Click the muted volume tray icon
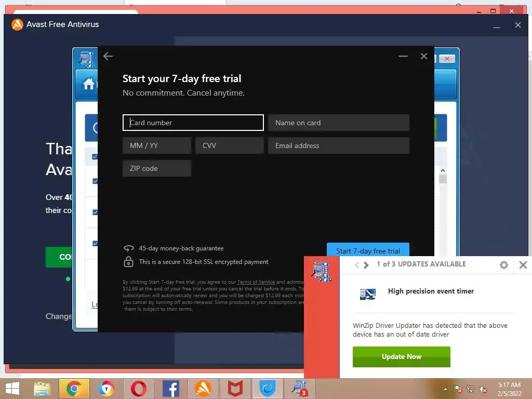Screen dimensions: 532x399 point(483,389)
